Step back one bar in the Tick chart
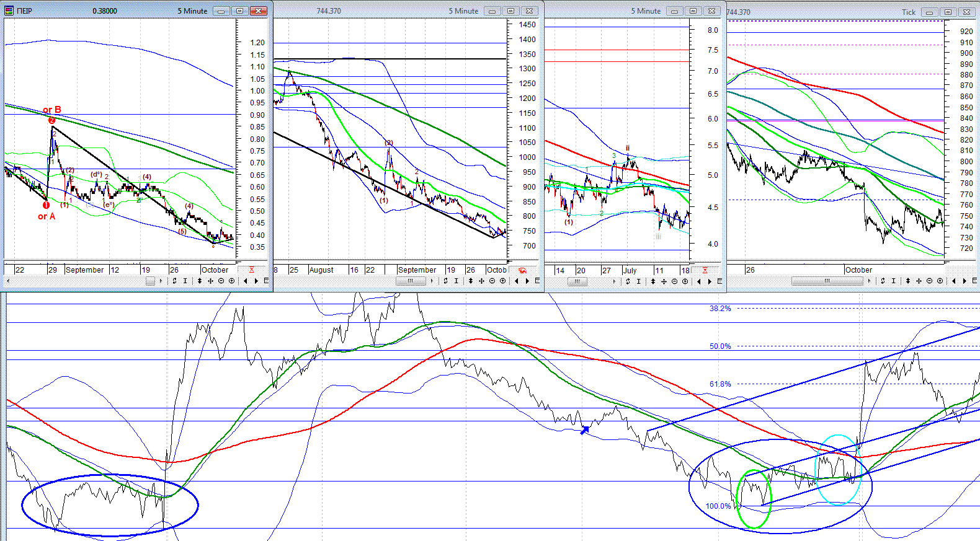This screenshot has width=980, height=541. coord(955,281)
